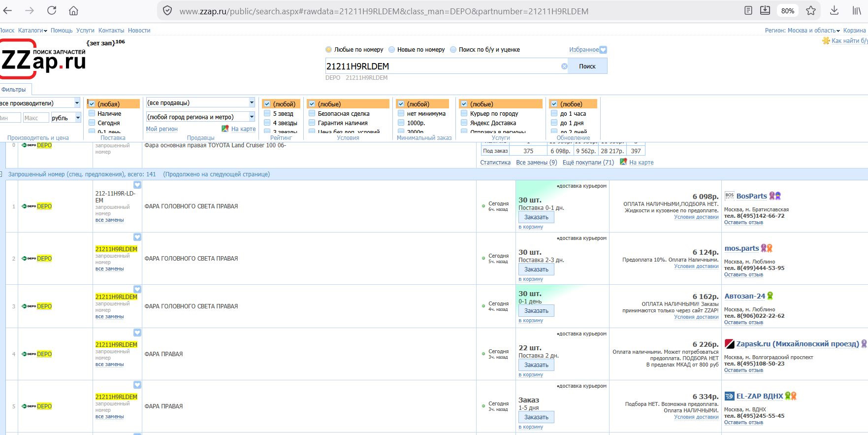Open the Услуги menu item
This screenshot has height=435, width=868.
point(85,31)
